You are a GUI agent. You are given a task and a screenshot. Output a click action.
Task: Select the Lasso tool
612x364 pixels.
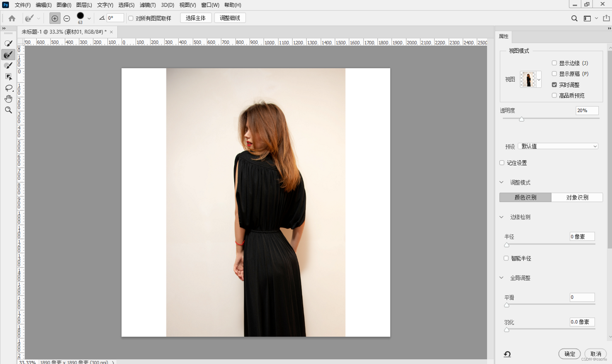9,88
